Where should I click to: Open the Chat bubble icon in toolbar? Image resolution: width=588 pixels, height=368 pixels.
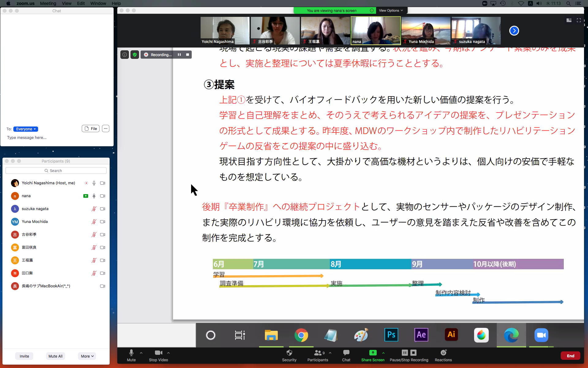pyautogui.click(x=346, y=353)
